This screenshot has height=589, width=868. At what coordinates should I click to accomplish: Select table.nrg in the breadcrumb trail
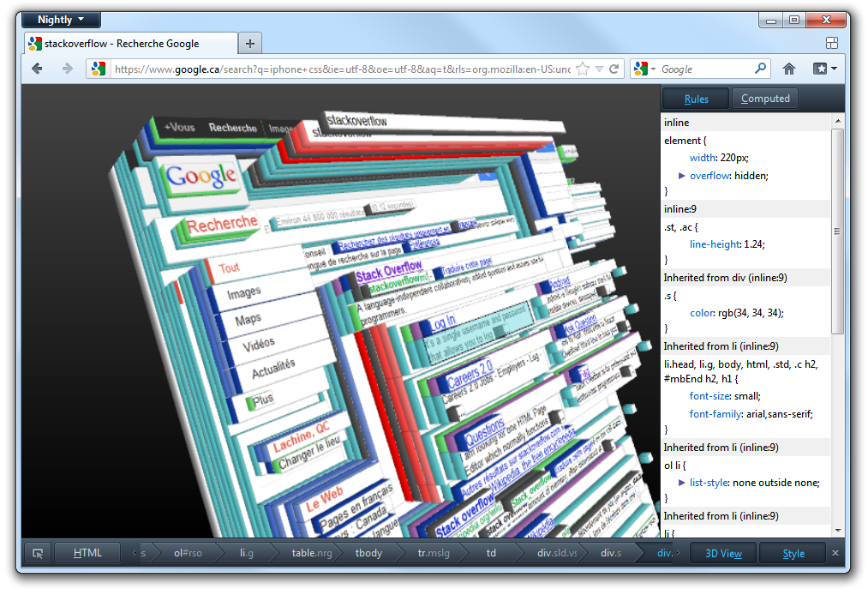tap(309, 553)
